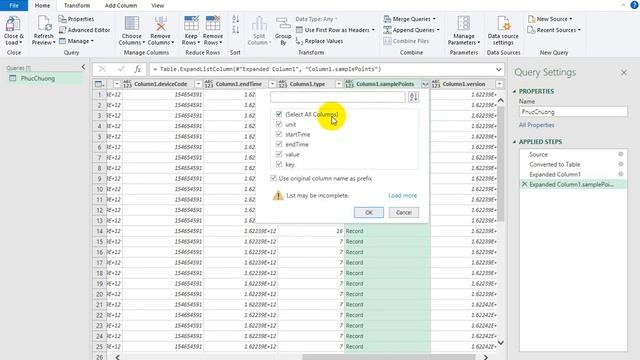Click the column search field in the popup
The width and height of the screenshot is (640, 360).
(x=338, y=97)
